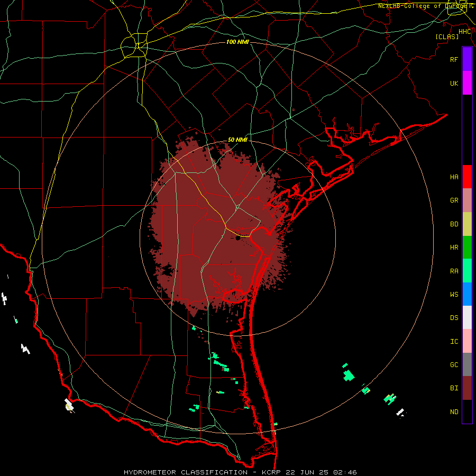476x476 pixels.
Task: Click the DS legend label
Action: point(454,318)
